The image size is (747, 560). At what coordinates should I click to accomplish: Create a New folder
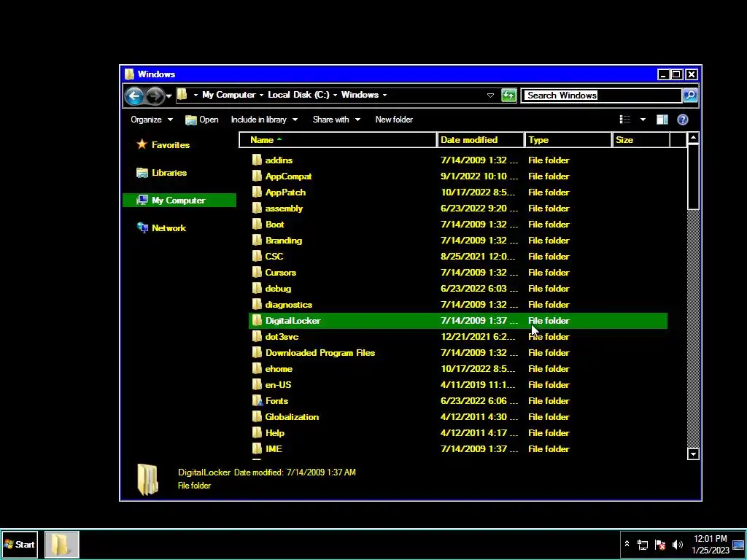point(394,120)
